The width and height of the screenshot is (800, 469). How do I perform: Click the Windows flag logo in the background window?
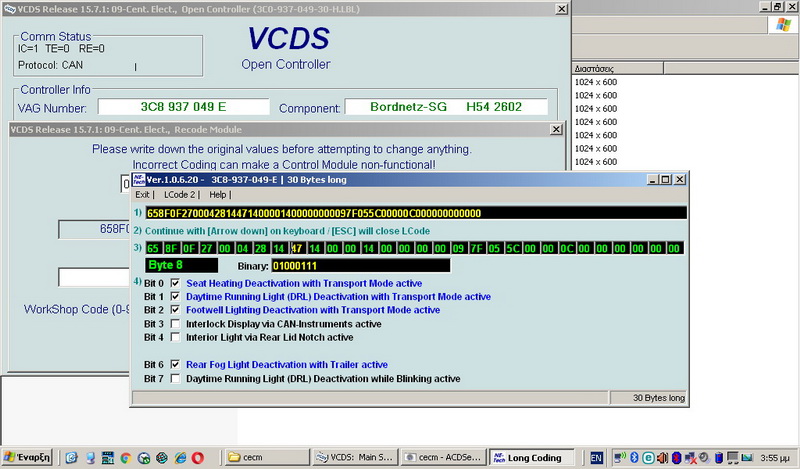point(783,24)
